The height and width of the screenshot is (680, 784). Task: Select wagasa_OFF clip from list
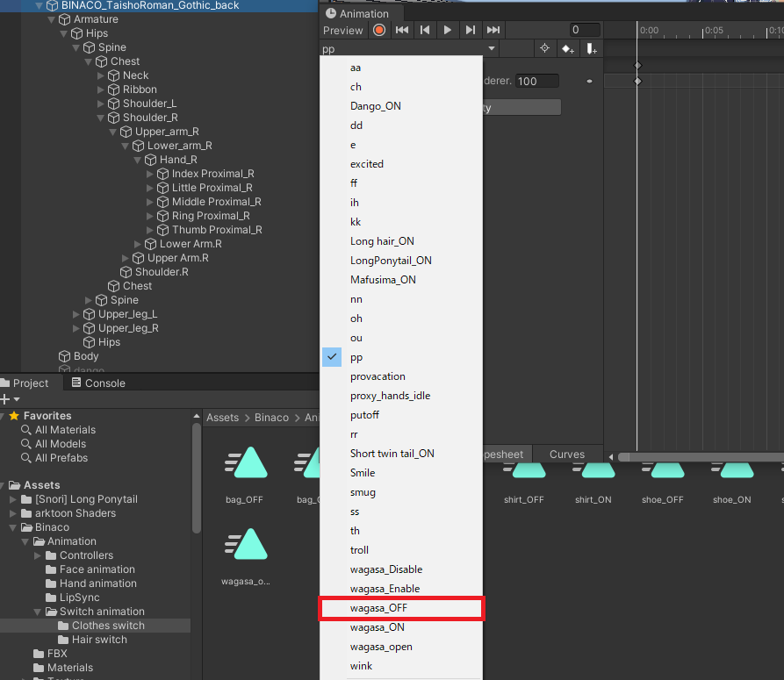[401, 608]
